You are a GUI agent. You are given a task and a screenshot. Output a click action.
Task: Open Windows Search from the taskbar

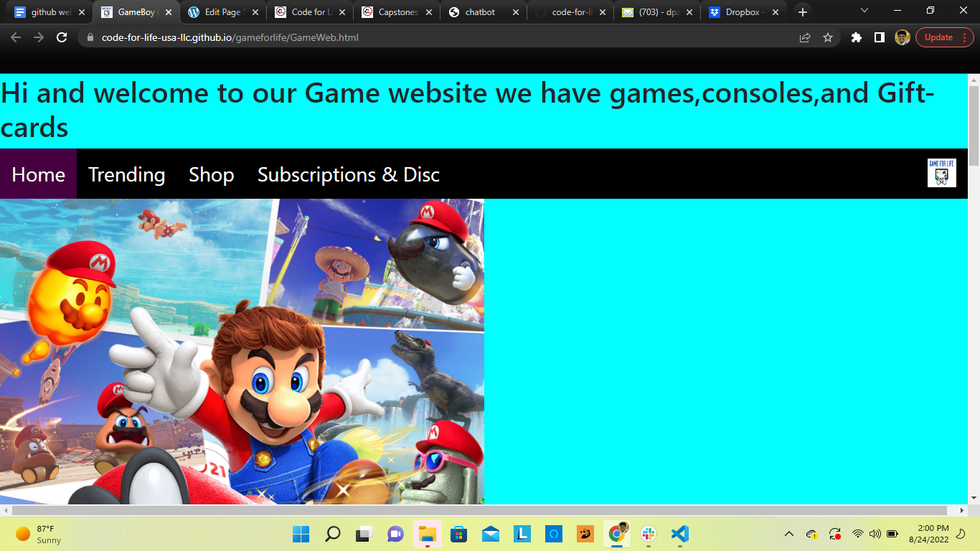(332, 534)
